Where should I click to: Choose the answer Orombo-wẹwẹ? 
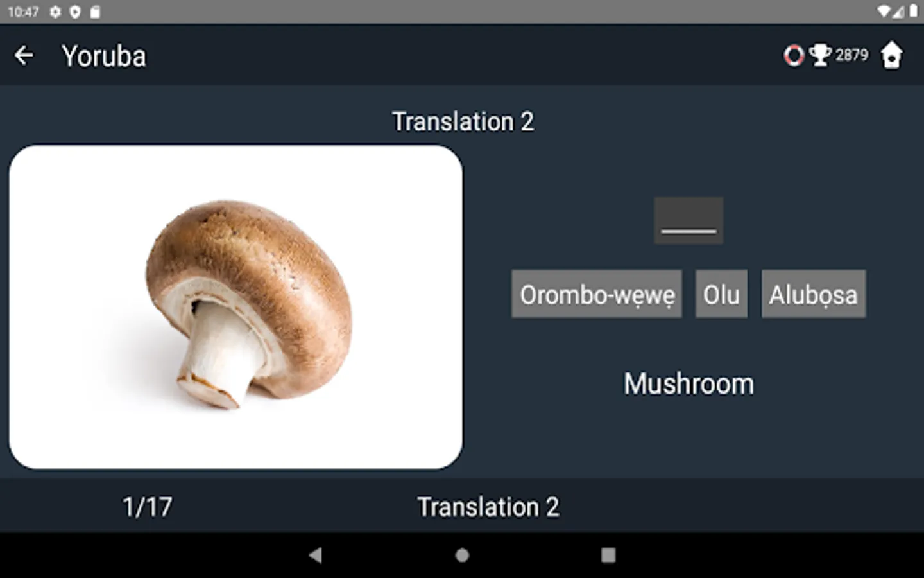tap(597, 294)
